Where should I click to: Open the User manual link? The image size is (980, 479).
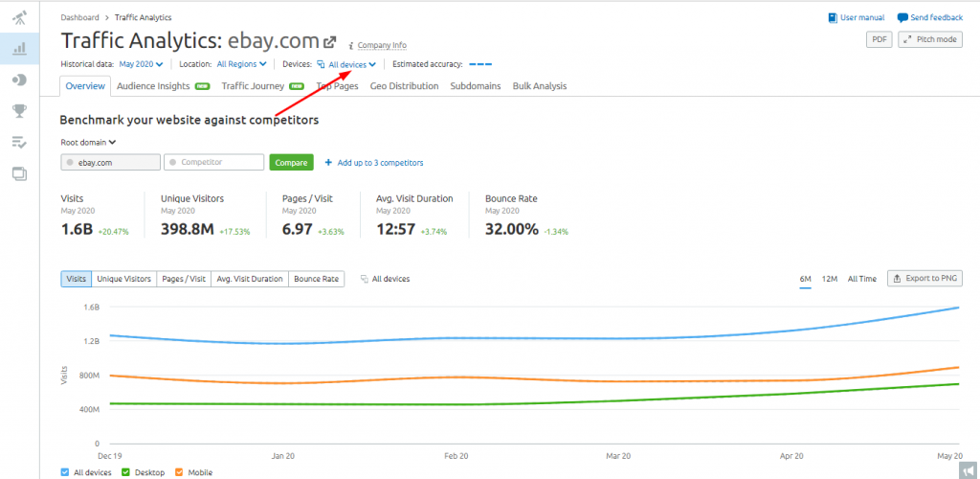point(862,17)
